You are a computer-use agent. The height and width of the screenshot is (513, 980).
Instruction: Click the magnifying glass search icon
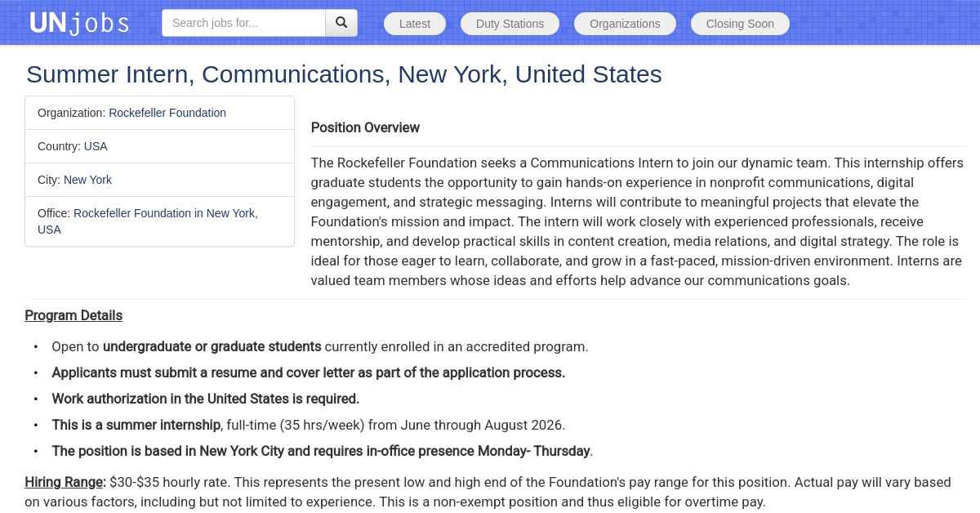341,23
